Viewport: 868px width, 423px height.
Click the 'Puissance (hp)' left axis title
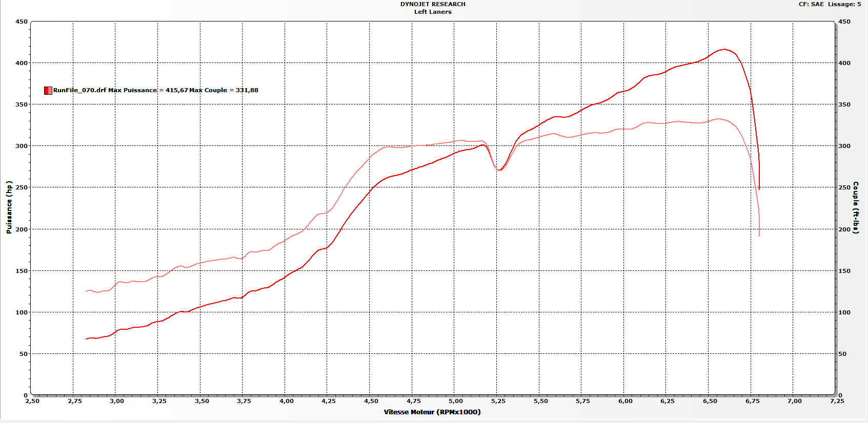(9, 207)
